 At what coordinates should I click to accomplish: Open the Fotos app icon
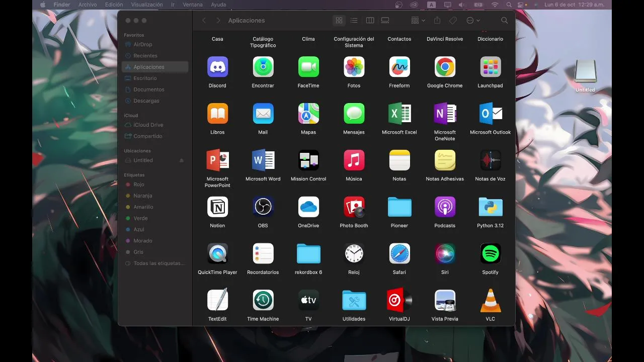click(354, 67)
